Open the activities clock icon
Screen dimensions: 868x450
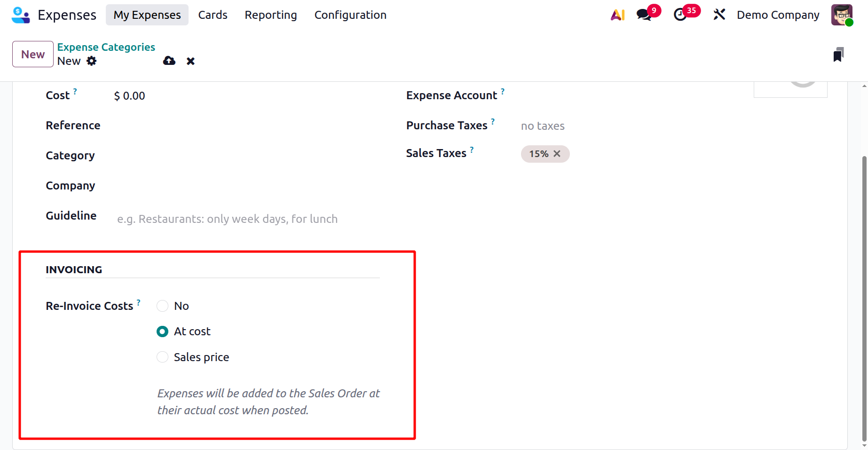point(680,15)
